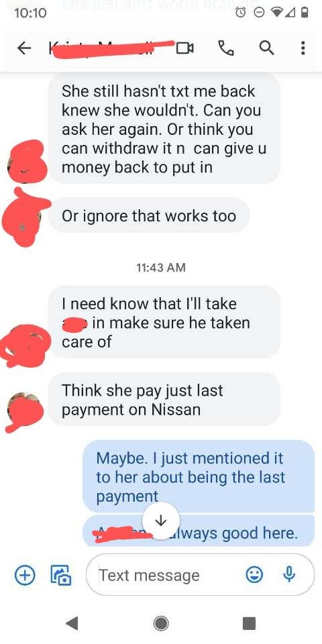The image size is (322, 644).
Task: Tap the "payment on Nissan" message bubble
Action: (164, 400)
